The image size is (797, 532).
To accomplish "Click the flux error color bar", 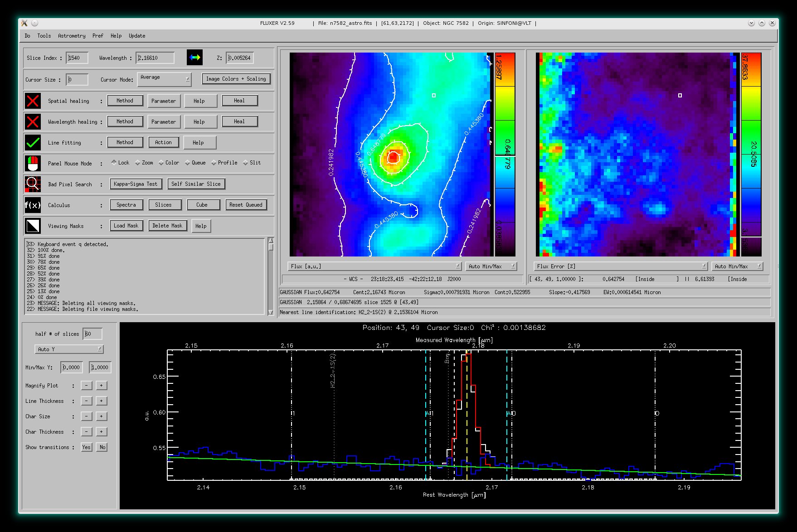I will click(751, 155).
